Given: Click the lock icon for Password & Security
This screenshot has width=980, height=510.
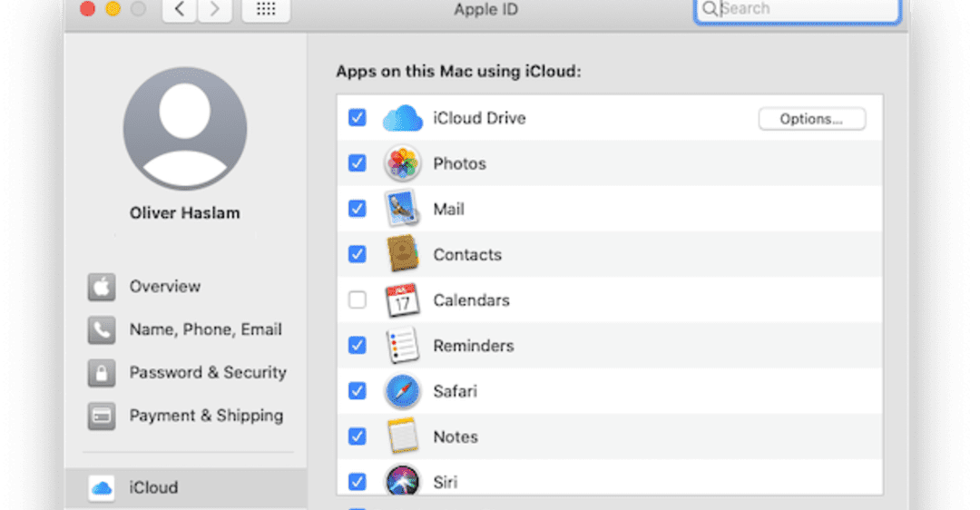Looking at the screenshot, I should 102,373.
